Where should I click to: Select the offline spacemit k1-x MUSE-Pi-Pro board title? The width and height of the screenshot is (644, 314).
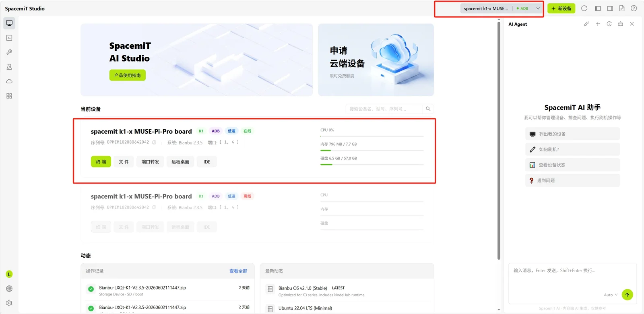[141, 196]
